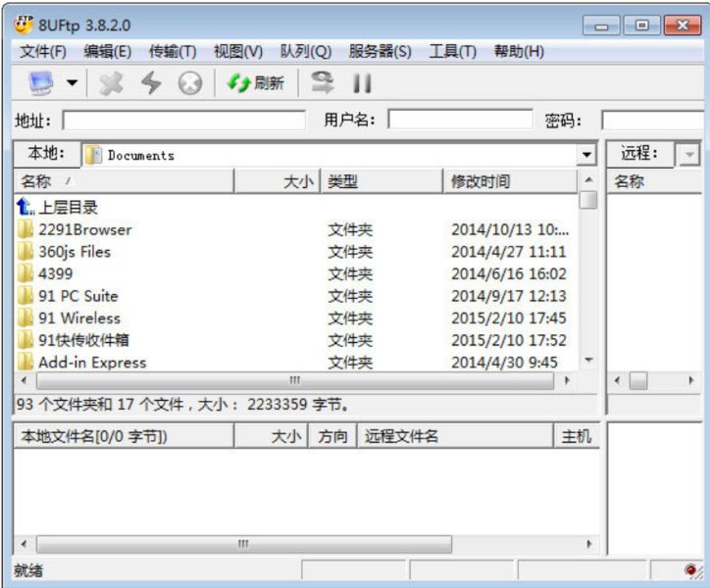
Task: Open the 传输(T) menu
Action: (173, 51)
